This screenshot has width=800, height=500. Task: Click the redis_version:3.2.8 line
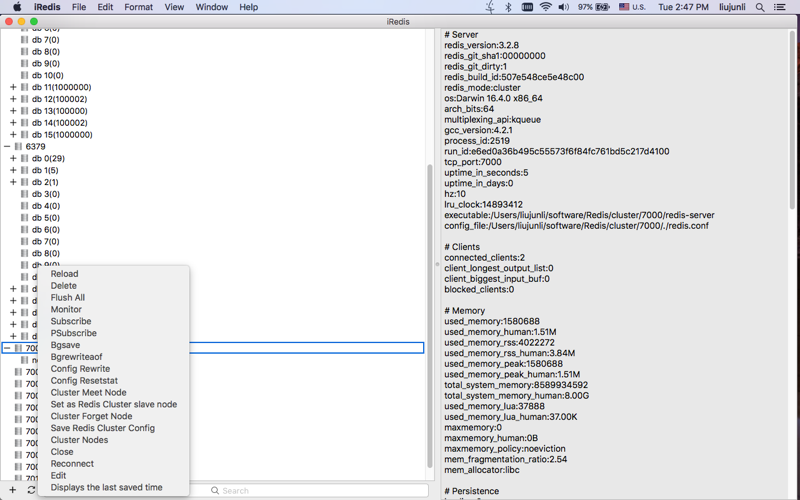point(482,45)
